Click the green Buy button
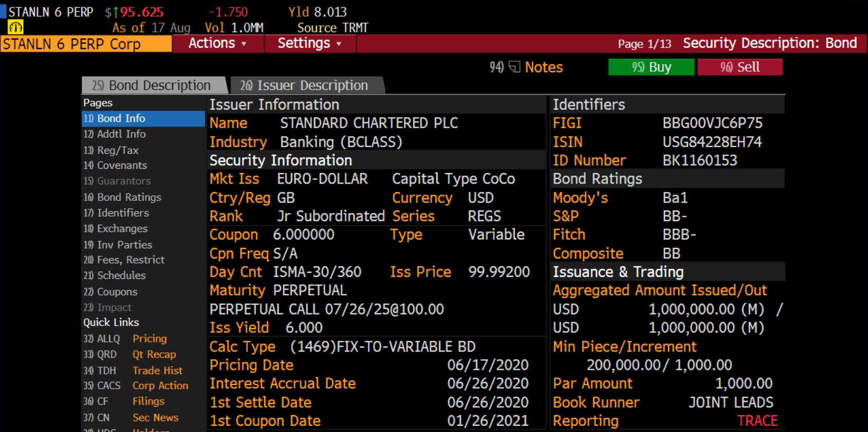868x432 pixels. 651,67
